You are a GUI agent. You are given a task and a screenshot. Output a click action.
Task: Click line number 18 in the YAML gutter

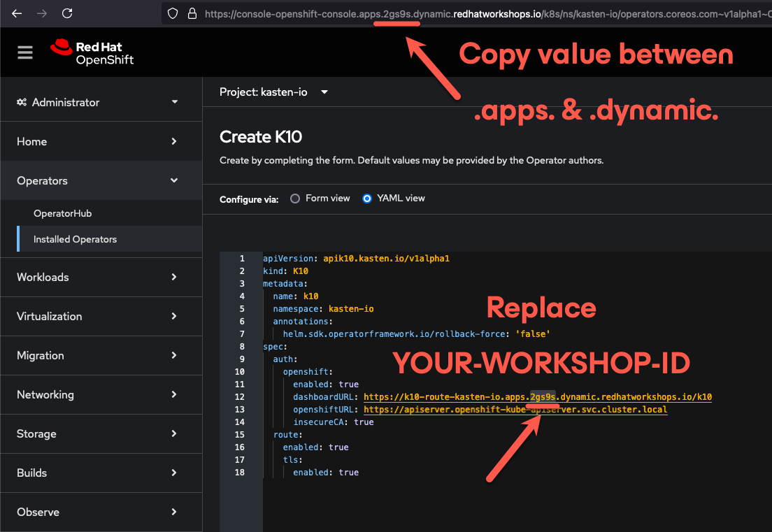(x=239, y=473)
